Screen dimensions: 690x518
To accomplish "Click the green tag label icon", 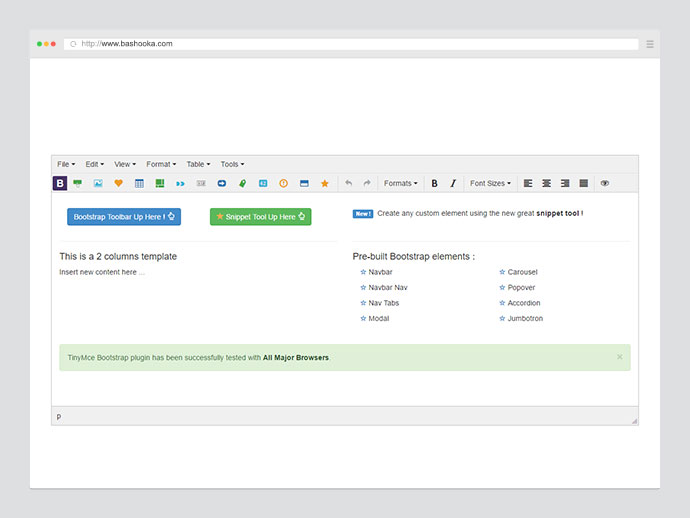I will 242,183.
